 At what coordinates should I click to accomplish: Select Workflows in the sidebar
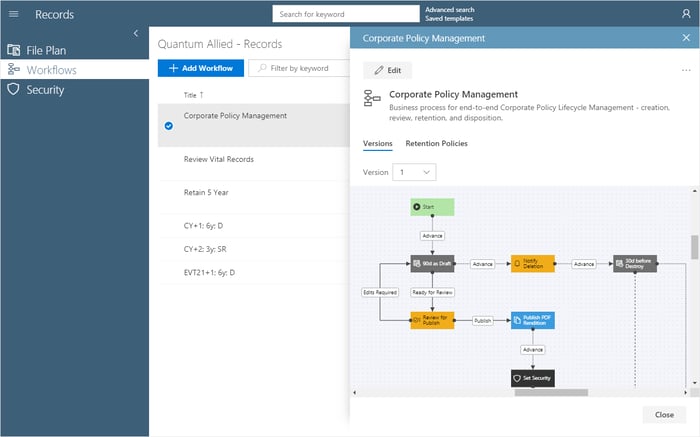75,70
